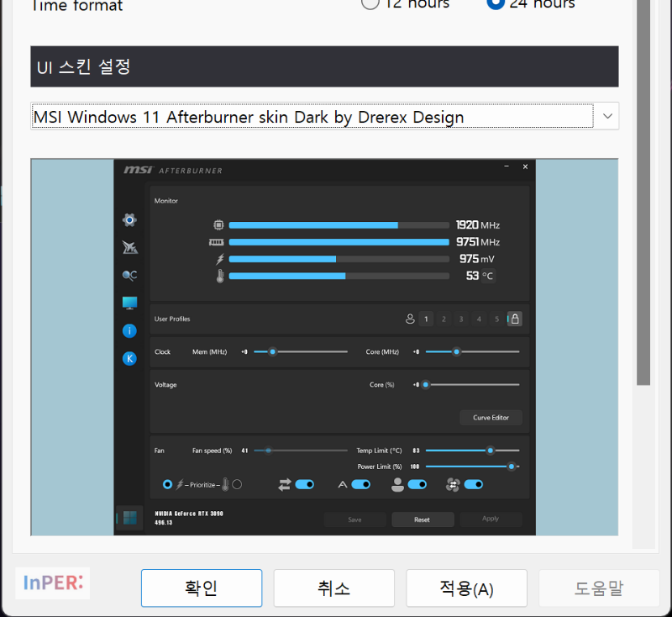
Task: Toggle the user-defined switch beside person icon
Action: pos(417,484)
